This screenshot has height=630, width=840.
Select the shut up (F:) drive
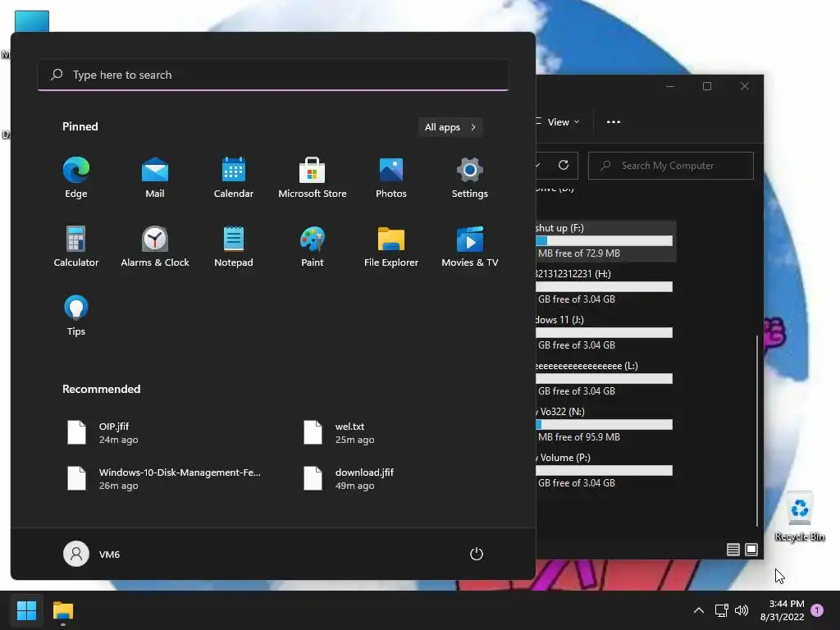point(605,241)
